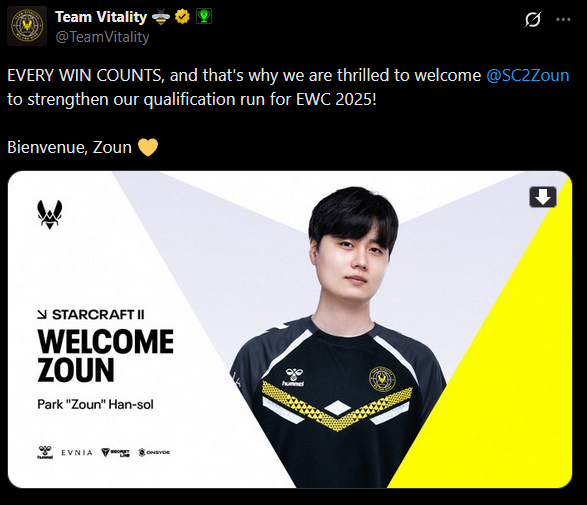Open Team Vitality profile avatar
This screenshot has height=505, width=587.
[27, 26]
